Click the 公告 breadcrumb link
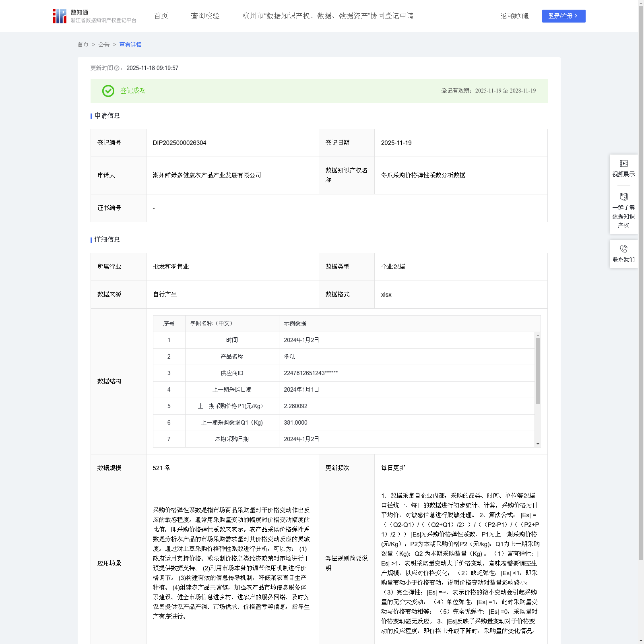Screen dimensions: 644x644 point(104,45)
